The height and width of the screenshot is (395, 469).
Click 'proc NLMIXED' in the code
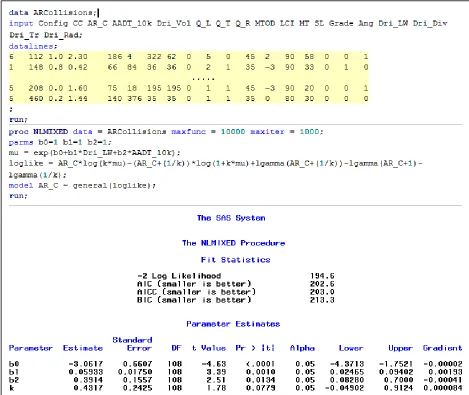38,132
